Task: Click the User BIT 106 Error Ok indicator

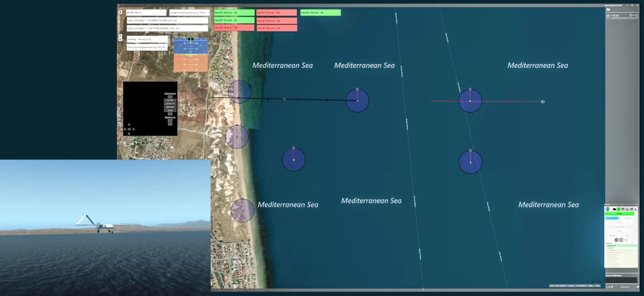Action: pos(320,13)
